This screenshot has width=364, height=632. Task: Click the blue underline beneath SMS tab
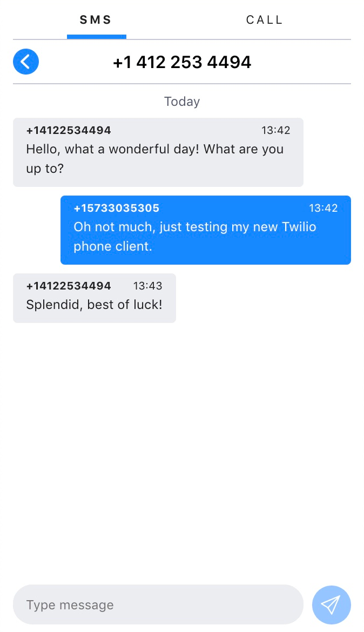point(97,37)
